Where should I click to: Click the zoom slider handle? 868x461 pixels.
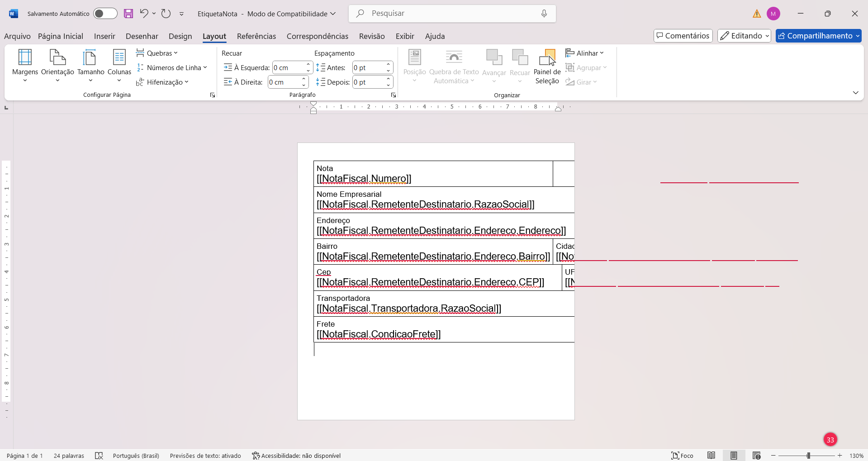click(x=808, y=456)
